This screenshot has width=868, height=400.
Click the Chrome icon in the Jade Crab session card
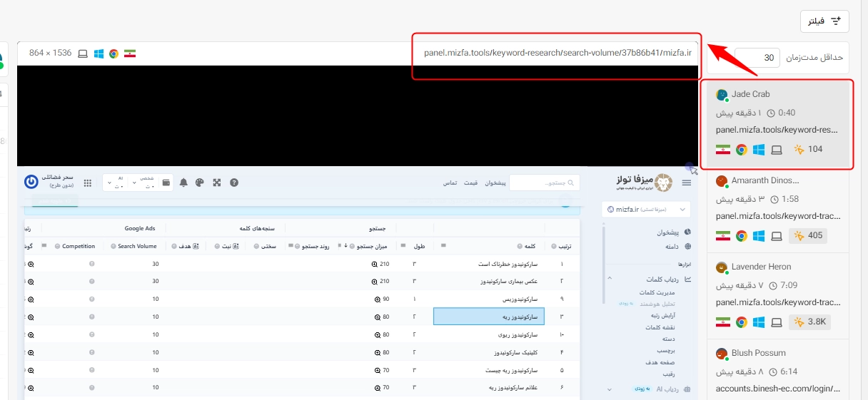tap(742, 150)
